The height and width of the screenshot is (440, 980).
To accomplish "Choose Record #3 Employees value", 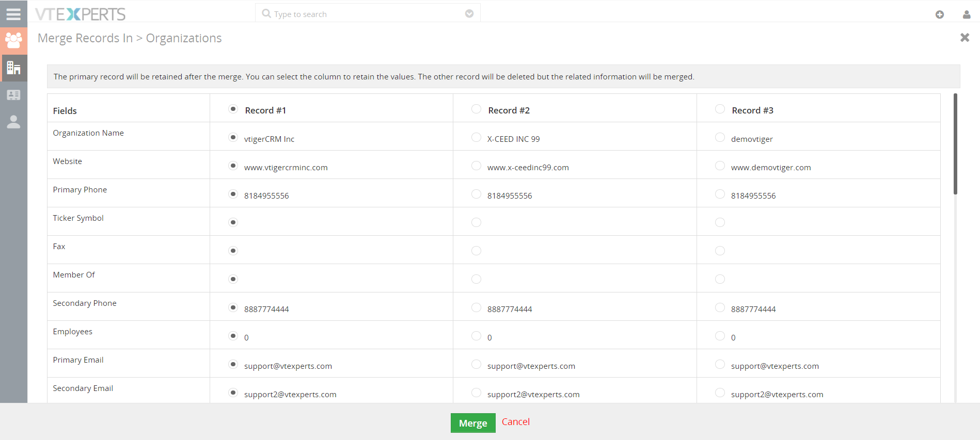I will click(x=720, y=336).
